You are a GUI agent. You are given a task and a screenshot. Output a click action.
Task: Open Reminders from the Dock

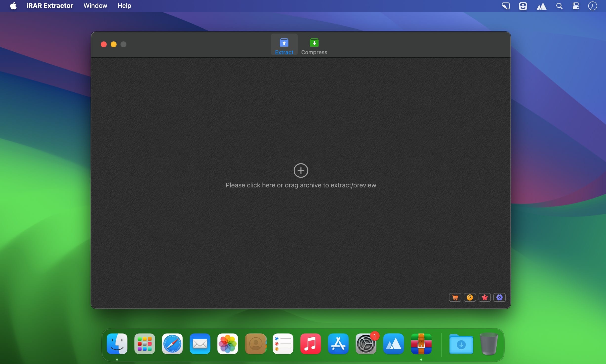click(283, 344)
